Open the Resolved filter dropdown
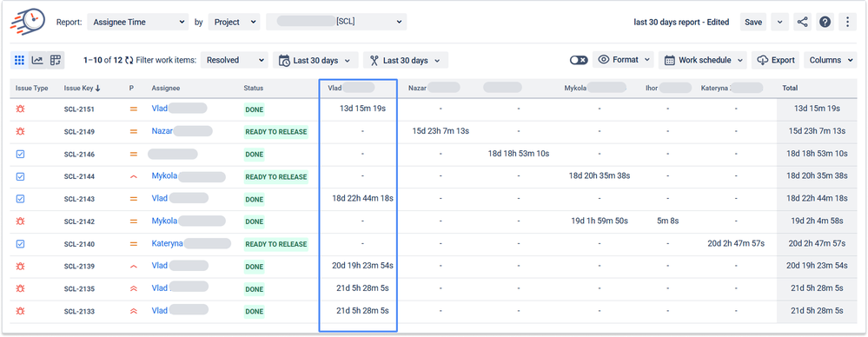Screen dimensions: 868x337 235,60
